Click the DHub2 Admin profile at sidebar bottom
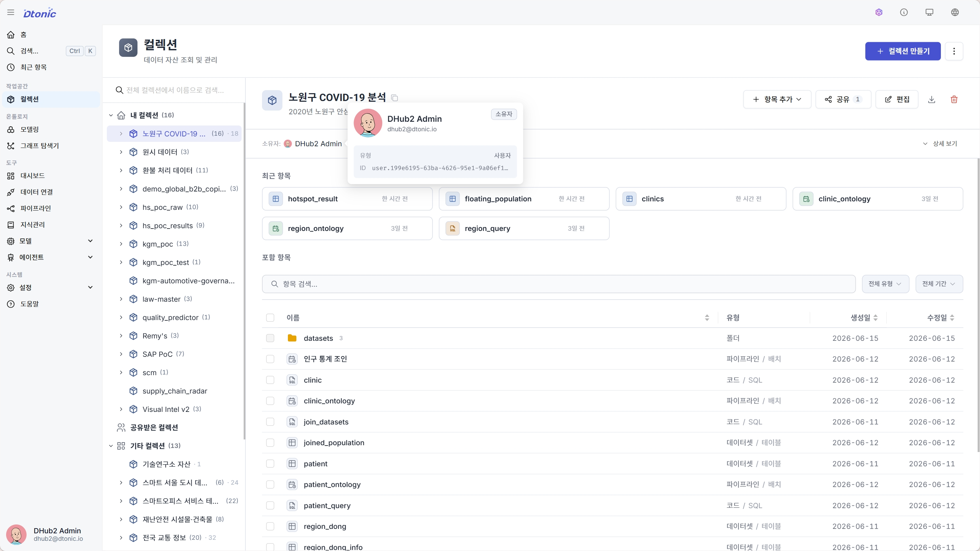Viewport: 980px width, 551px height. pyautogui.click(x=51, y=534)
